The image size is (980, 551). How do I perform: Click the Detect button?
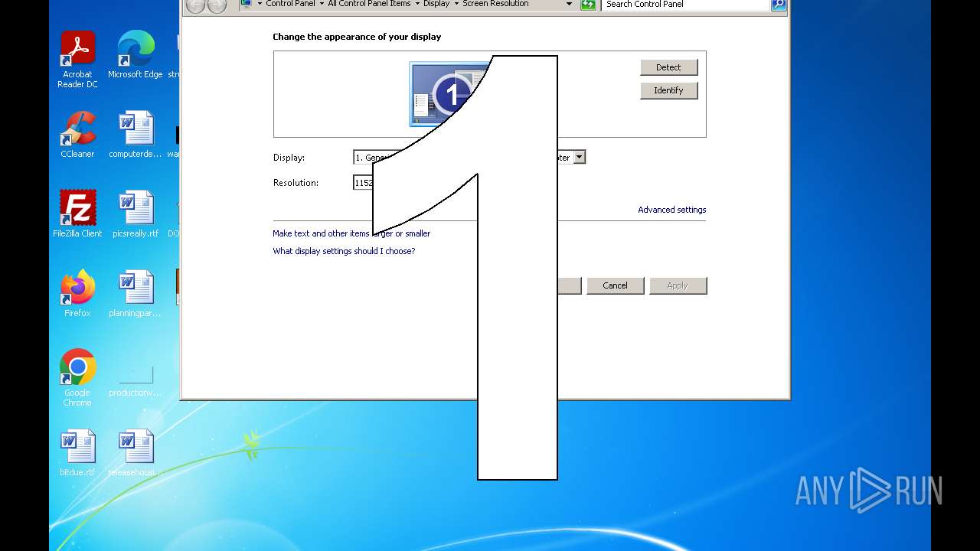pyautogui.click(x=668, y=67)
